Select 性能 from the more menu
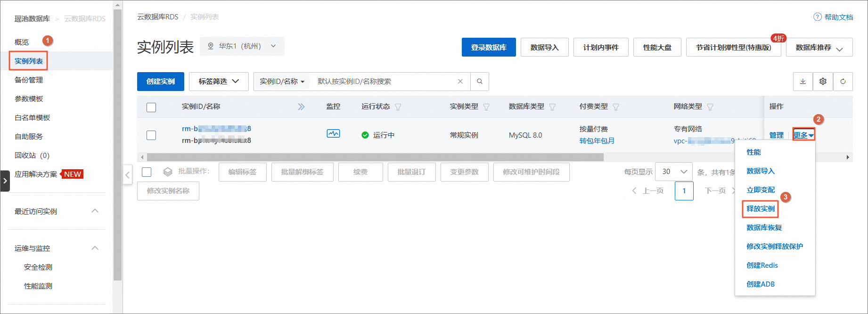868x314 pixels. click(x=753, y=152)
